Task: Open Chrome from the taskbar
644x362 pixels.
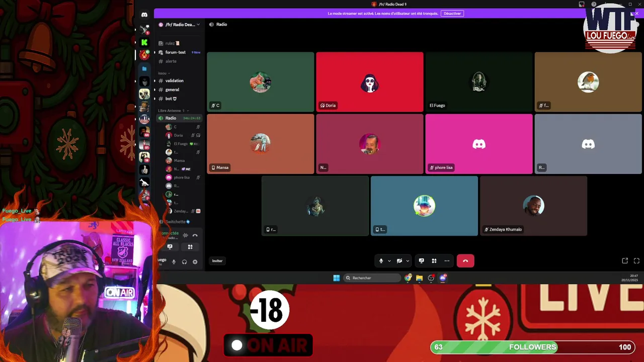Action: point(408,278)
